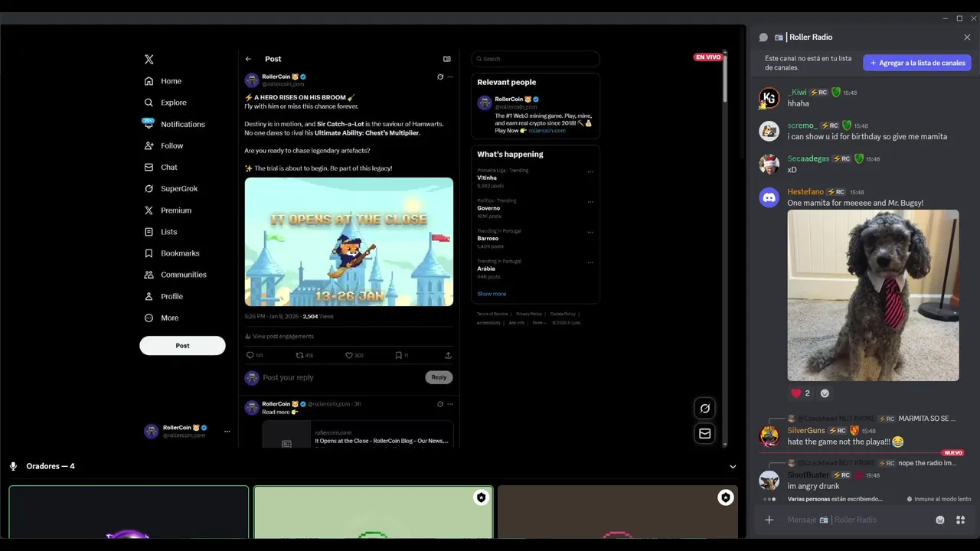The width and height of the screenshot is (980, 551).
Task: Click the grey Reply button
Action: click(x=439, y=377)
